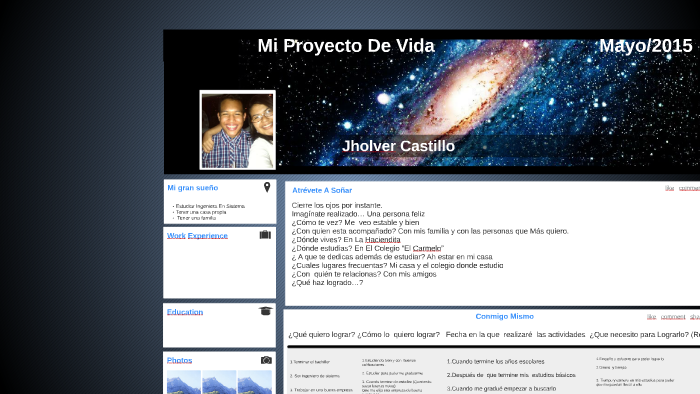
Task: Click the line '¿A que te dedicas además de estudiar?'
Action: click(358, 257)
